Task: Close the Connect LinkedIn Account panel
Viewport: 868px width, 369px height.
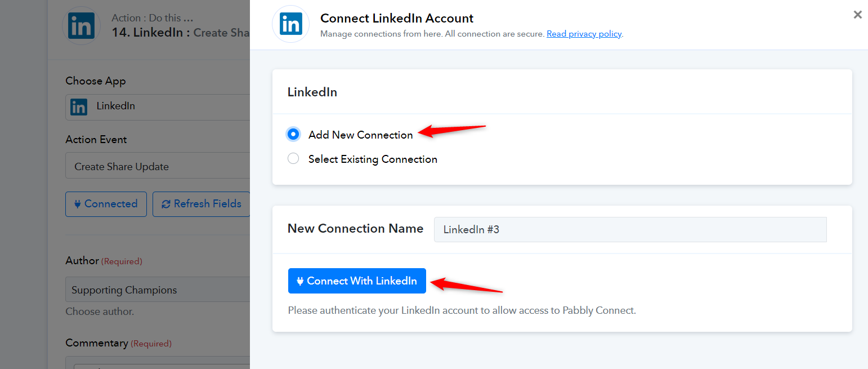Action: 857,15
